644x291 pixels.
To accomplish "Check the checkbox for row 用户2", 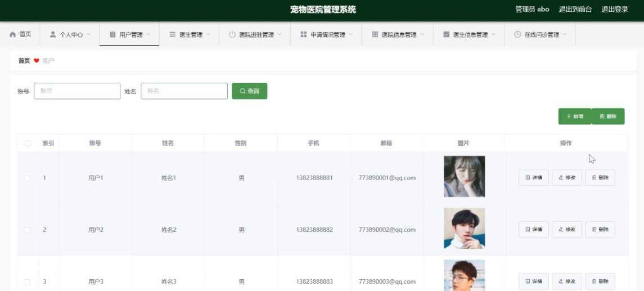I will tap(28, 230).
